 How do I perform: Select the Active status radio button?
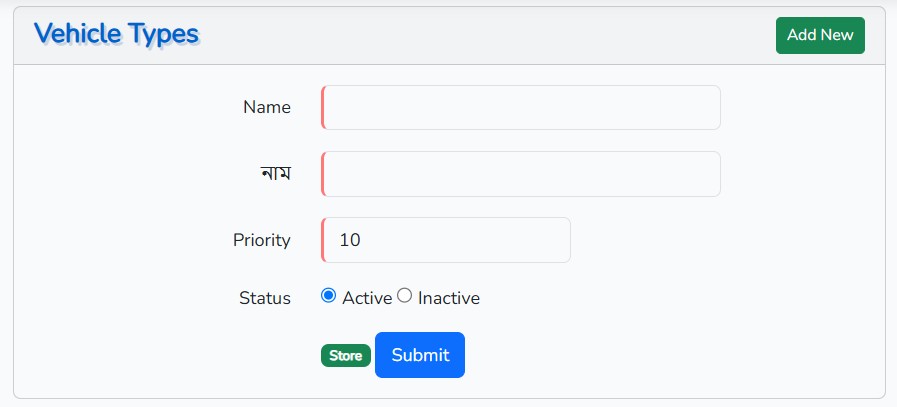click(328, 296)
